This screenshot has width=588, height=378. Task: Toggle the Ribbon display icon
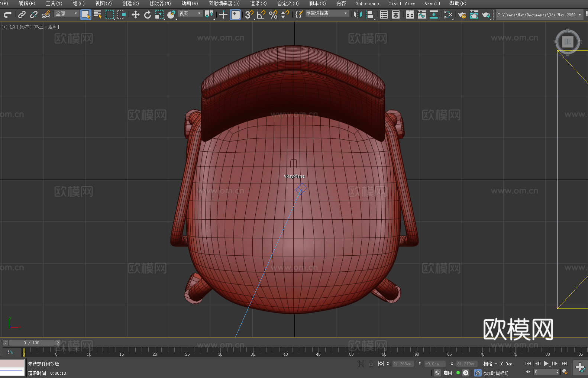(x=410, y=14)
